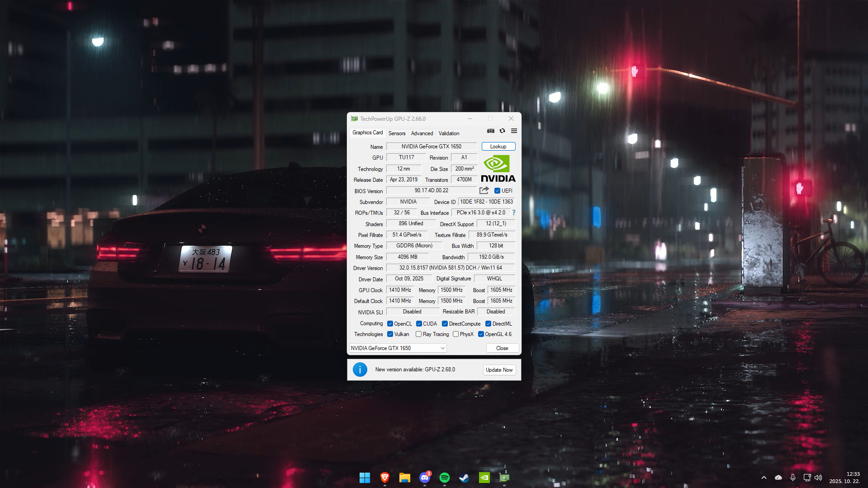Click the OneDrive cloud tray icon
This screenshot has width=868, height=488.
pos(778,478)
